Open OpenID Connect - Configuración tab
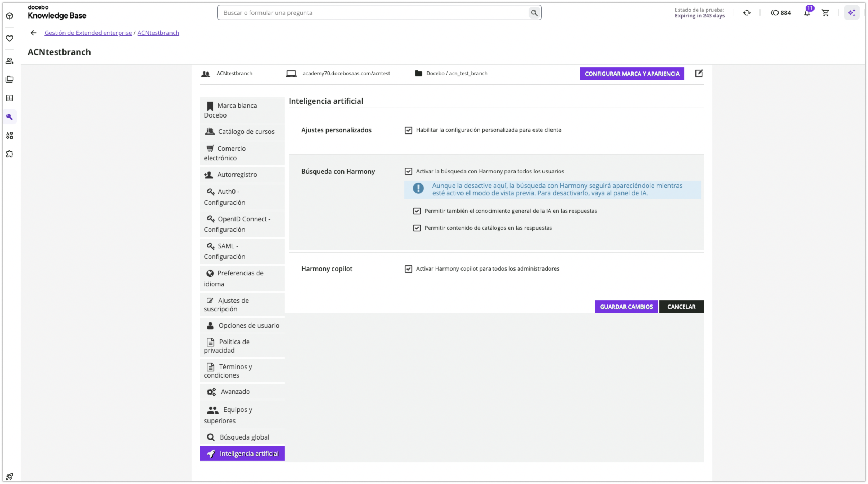Viewport: 868px width, 484px height. (x=242, y=224)
